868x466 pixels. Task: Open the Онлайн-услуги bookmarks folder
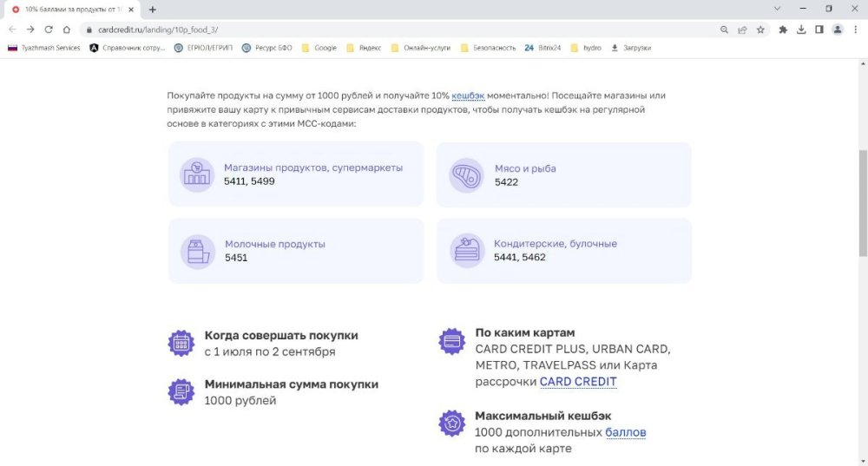[x=421, y=48]
